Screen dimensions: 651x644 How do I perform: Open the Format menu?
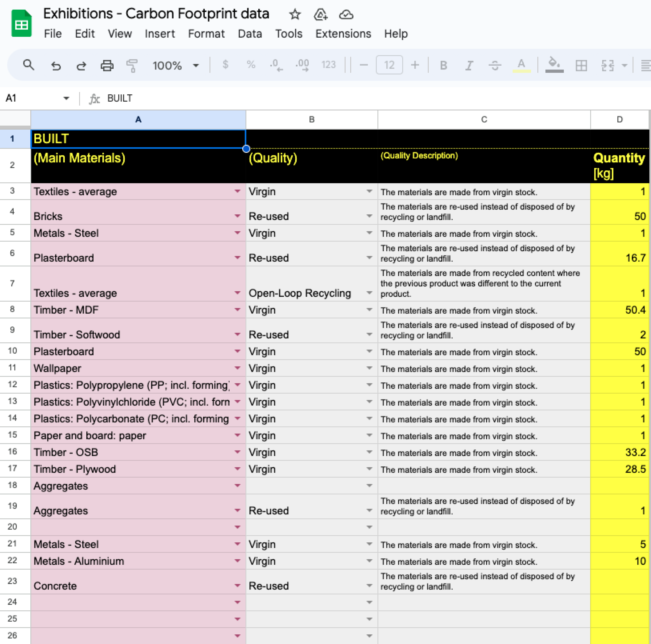click(206, 34)
